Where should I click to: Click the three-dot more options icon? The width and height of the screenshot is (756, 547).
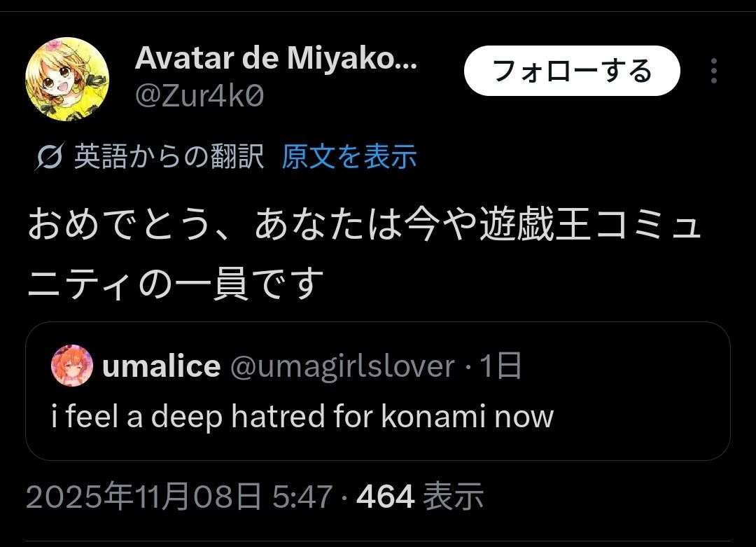click(x=713, y=71)
